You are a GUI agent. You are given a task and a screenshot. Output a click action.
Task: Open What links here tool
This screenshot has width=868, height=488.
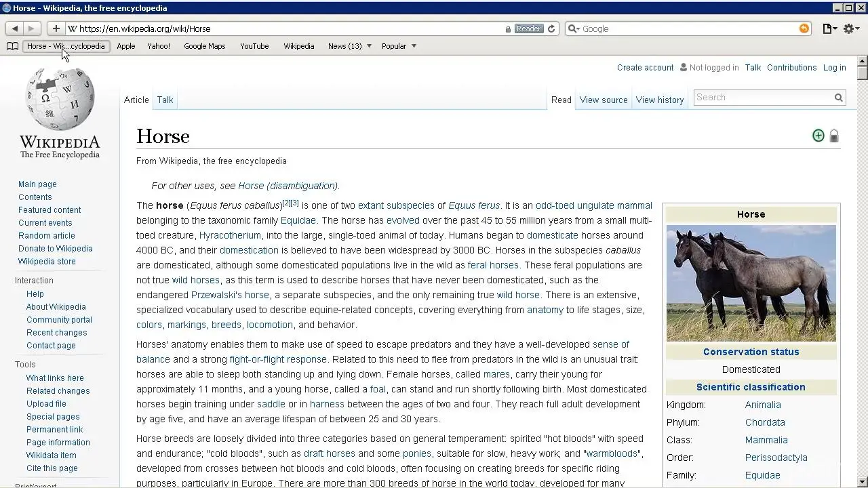55,378
